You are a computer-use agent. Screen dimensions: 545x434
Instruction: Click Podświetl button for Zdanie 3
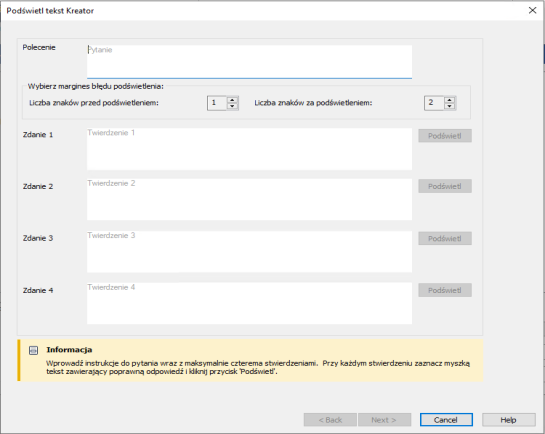point(445,238)
